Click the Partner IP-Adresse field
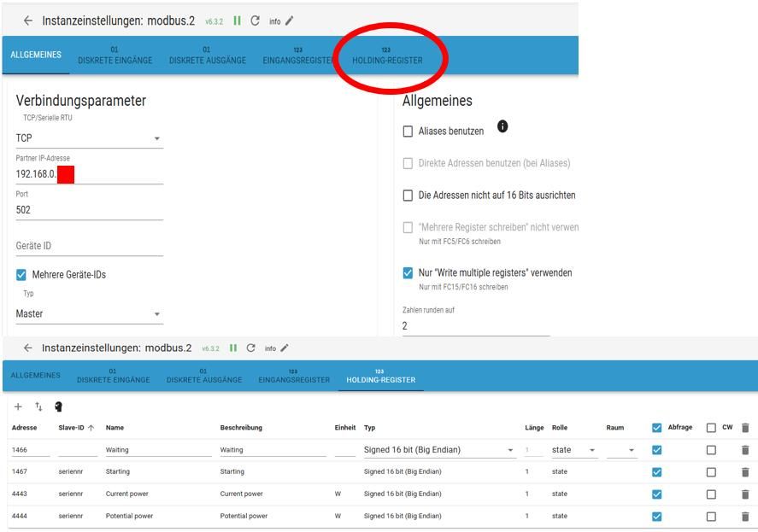 click(90, 174)
